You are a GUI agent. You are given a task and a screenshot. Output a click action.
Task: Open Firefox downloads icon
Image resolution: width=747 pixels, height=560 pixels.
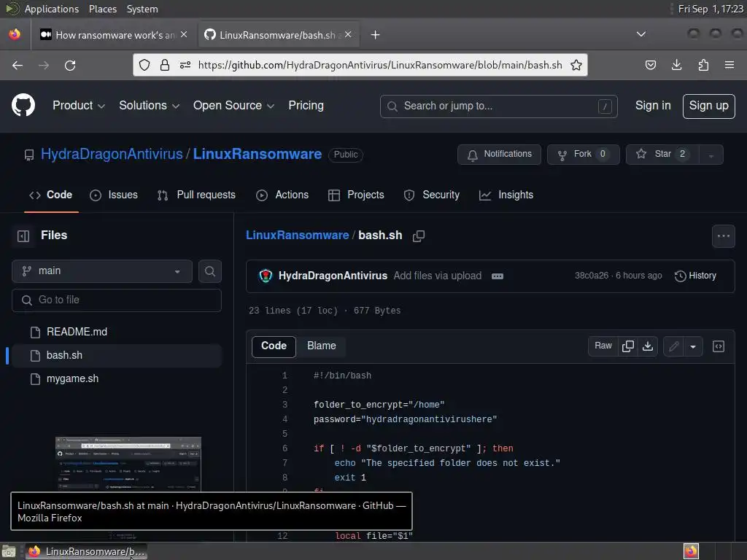point(676,65)
